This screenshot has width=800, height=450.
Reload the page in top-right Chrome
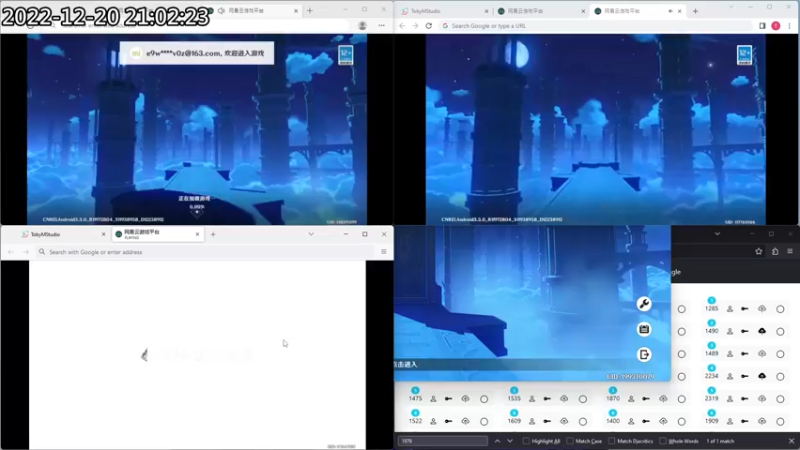[x=429, y=26]
